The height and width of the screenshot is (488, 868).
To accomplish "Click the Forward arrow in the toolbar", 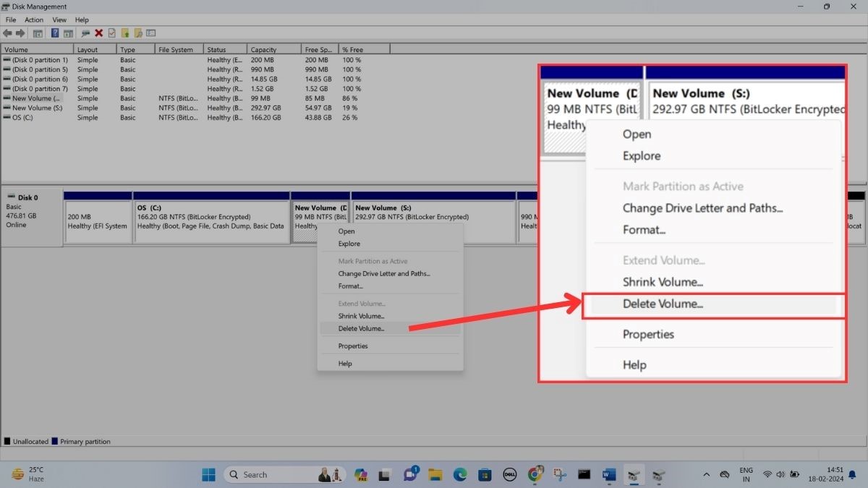I will tap(21, 33).
